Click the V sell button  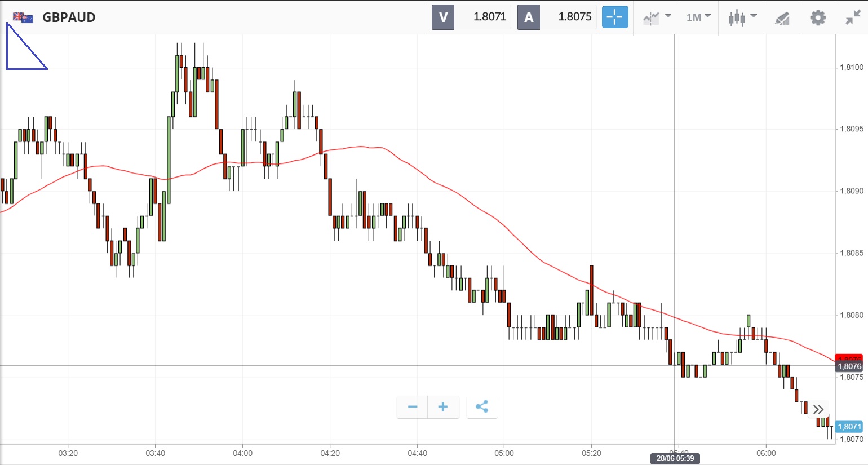click(x=443, y=17)
